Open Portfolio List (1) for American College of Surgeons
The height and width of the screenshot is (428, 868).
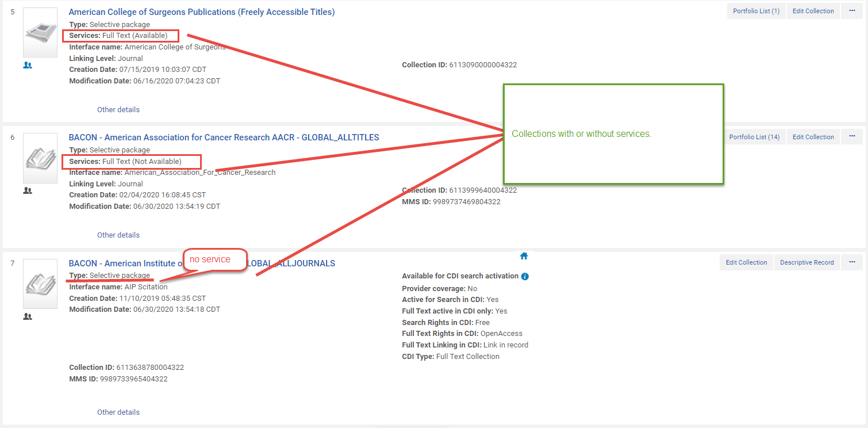click(756, 11)
